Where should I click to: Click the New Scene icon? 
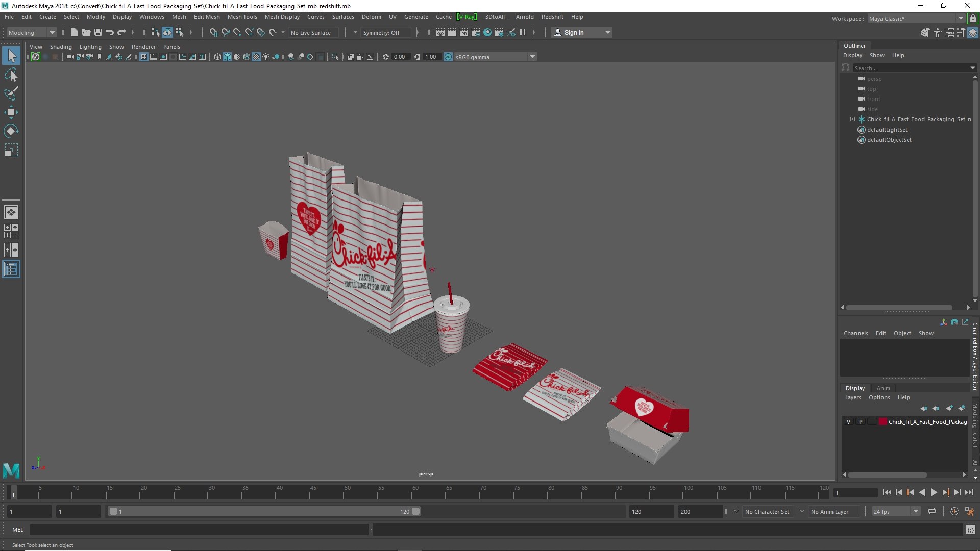(x=75, y=32)
